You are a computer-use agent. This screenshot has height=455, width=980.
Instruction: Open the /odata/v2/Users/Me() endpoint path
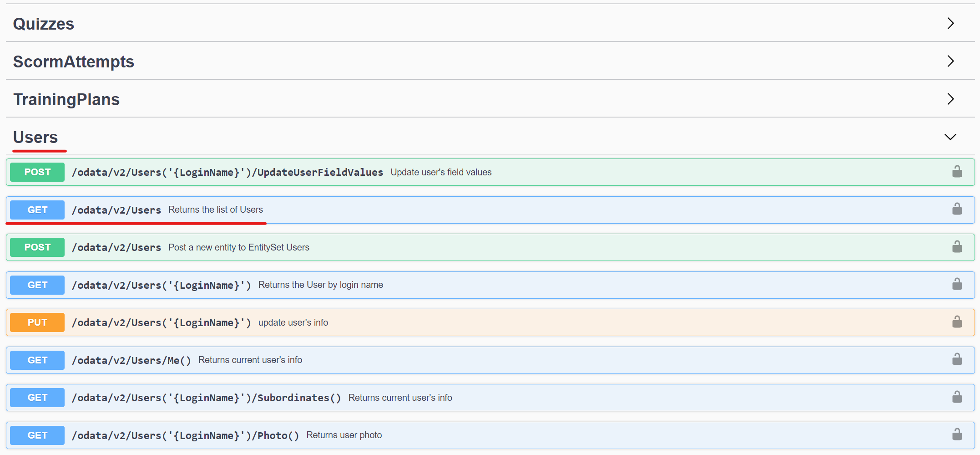[131, 360]
